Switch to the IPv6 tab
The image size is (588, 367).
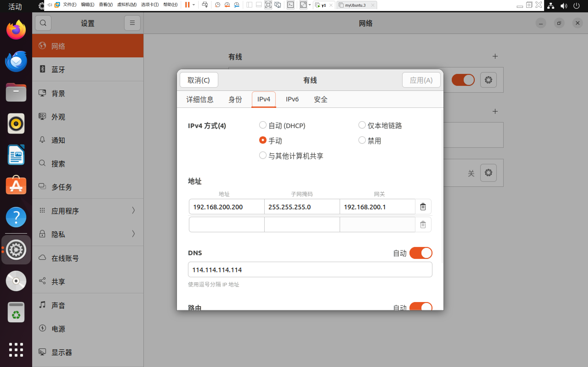(x=292, y=99)
